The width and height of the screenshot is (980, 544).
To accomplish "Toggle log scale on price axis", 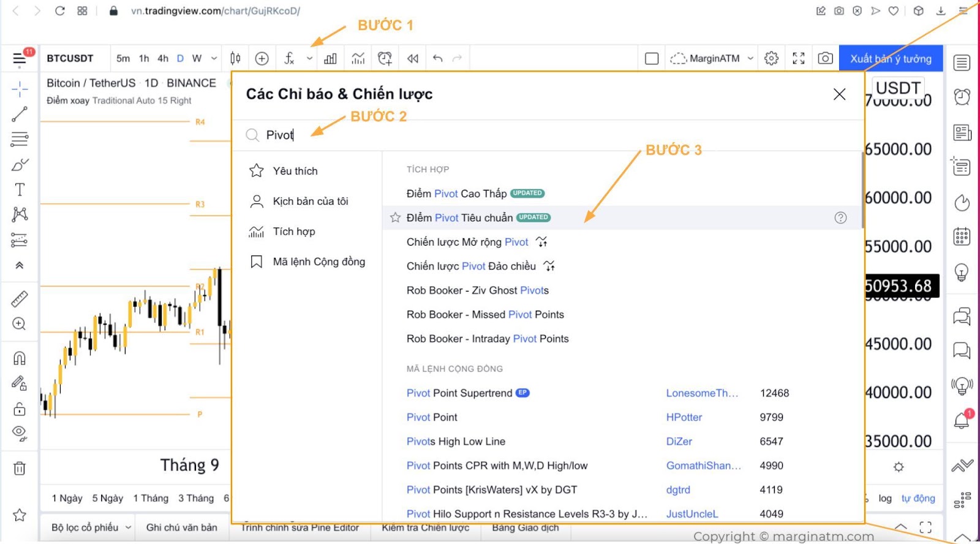I will [885, 498].
